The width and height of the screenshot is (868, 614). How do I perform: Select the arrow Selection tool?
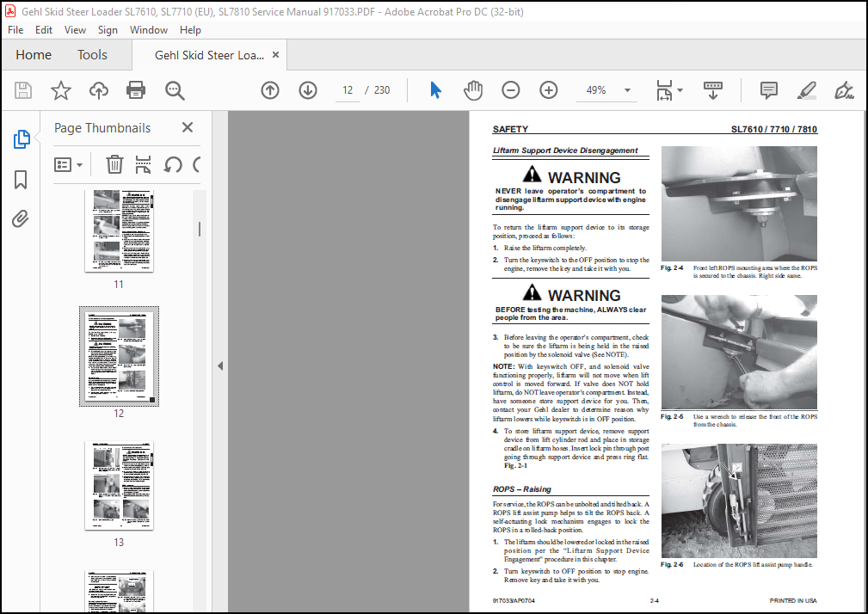click(435, 90)
